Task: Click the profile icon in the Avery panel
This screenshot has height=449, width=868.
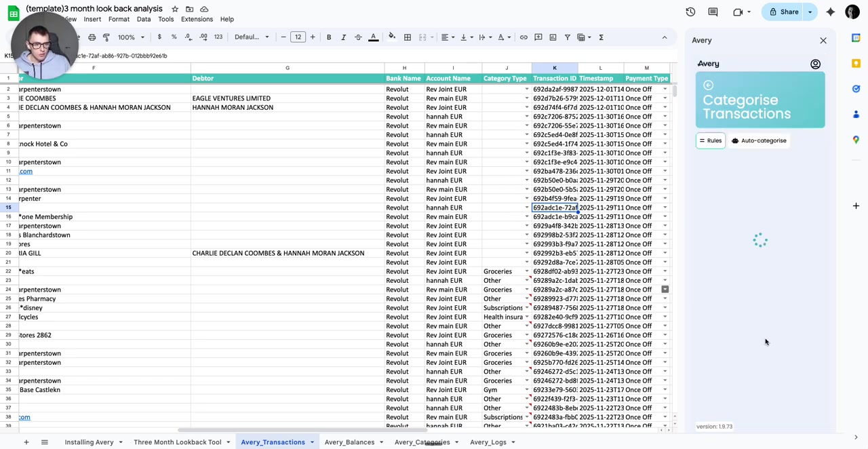Action: 816,64
